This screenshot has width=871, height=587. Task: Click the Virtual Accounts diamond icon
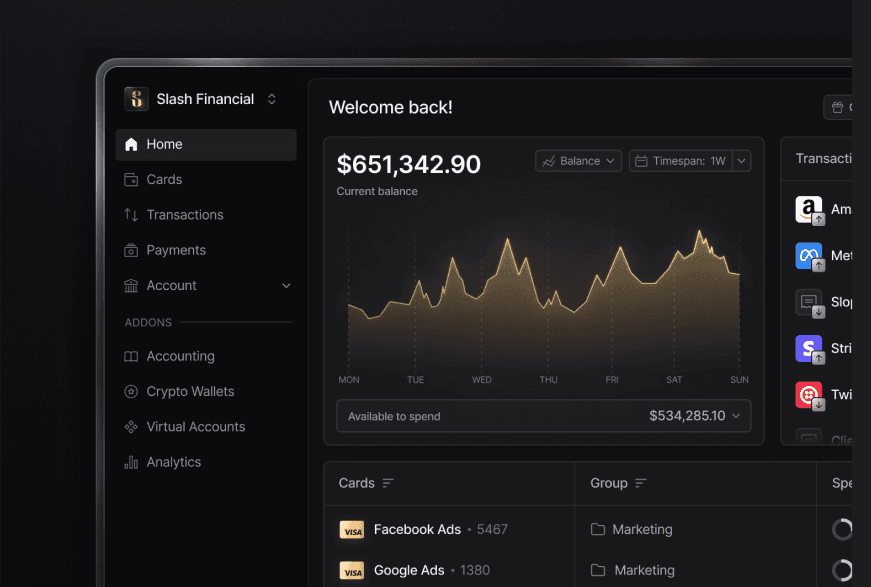(x=131, y=427)
